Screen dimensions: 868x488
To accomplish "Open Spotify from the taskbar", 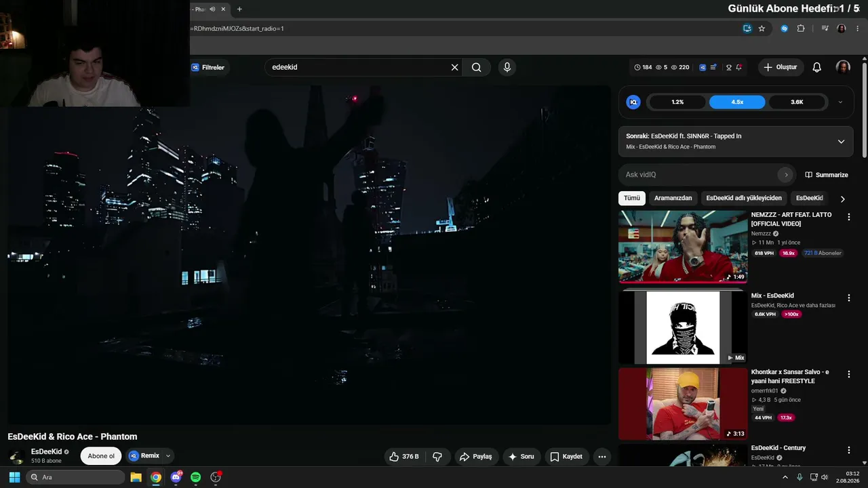I will click(x=195, y=477).
